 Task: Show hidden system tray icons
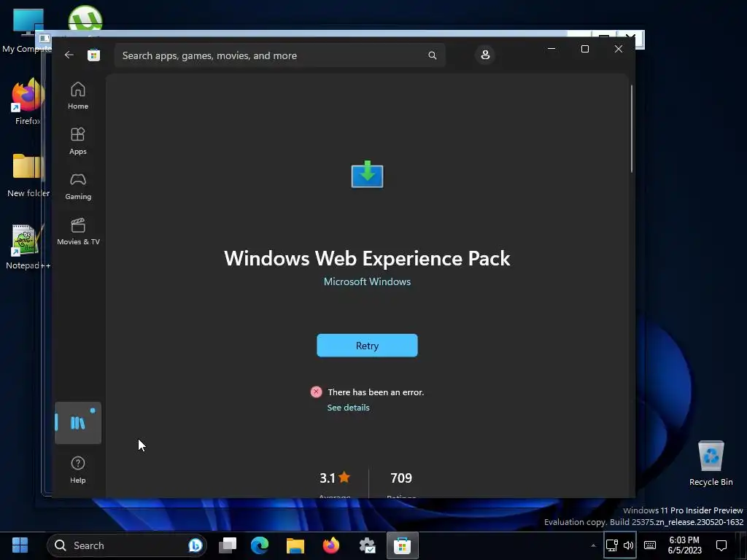point(593,545)
